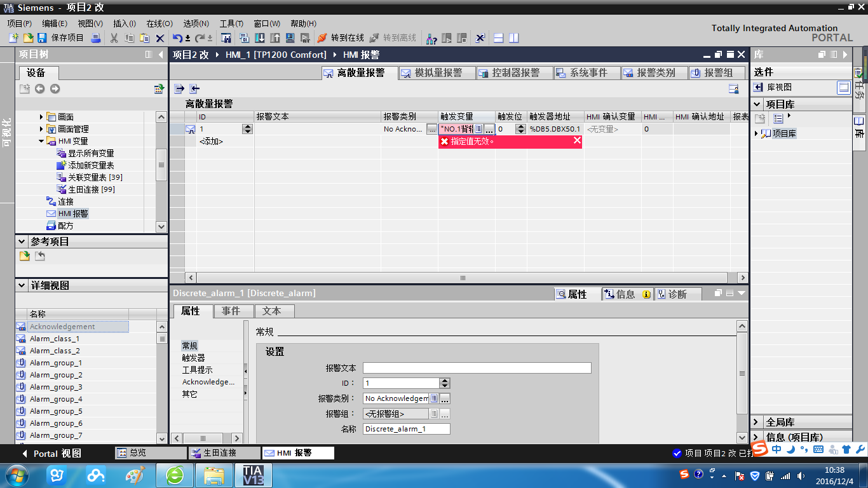Save the project with 保存项目
Viewport: 868px width, 488px height.
[x=60, y=38]
